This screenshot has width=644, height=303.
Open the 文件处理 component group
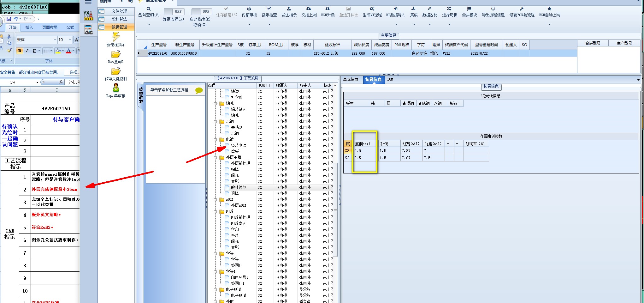click(x=116, y=11)
